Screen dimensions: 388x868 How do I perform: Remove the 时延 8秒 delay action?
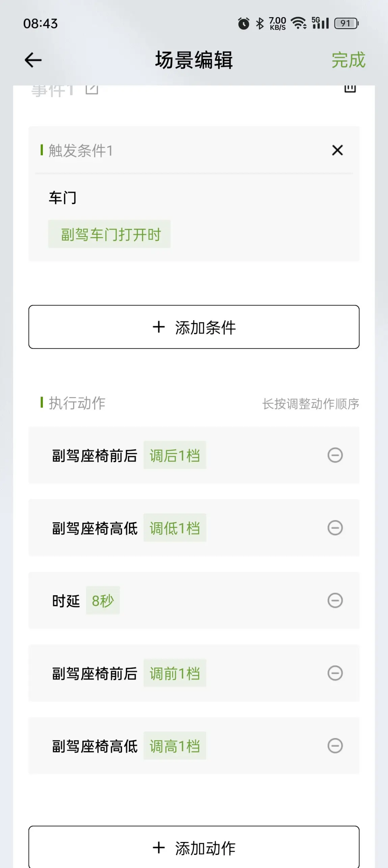click(335, 600)
